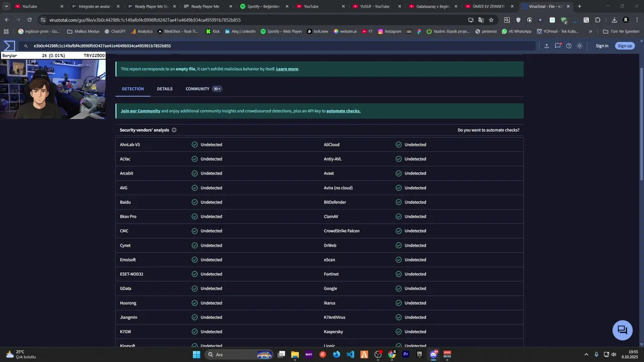Click the browser address bar URL

click(145, 20)
